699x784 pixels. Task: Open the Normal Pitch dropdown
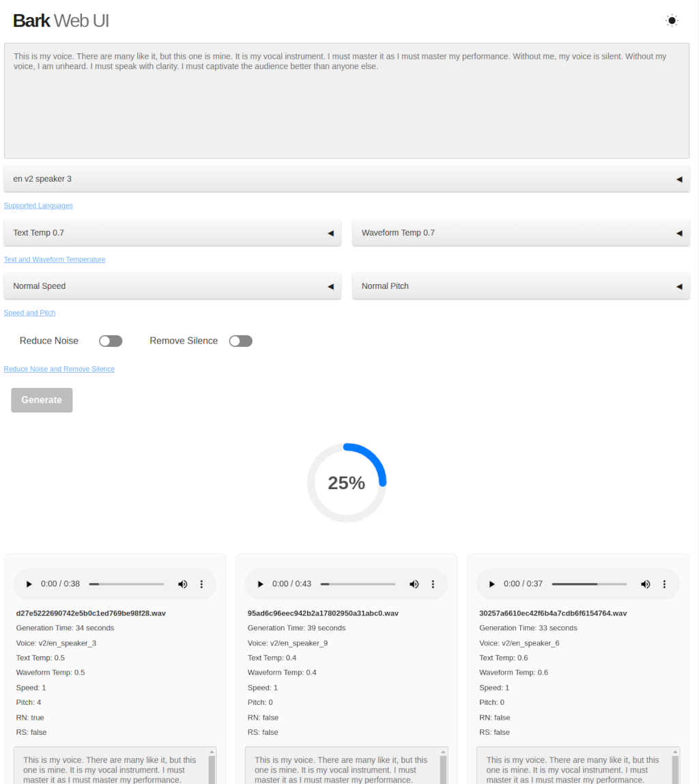(x=521, y=286)
